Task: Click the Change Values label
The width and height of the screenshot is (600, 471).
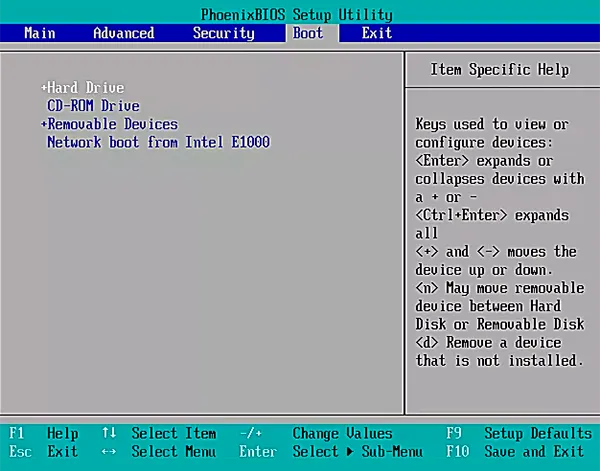Action: click(x=342, y=434)
